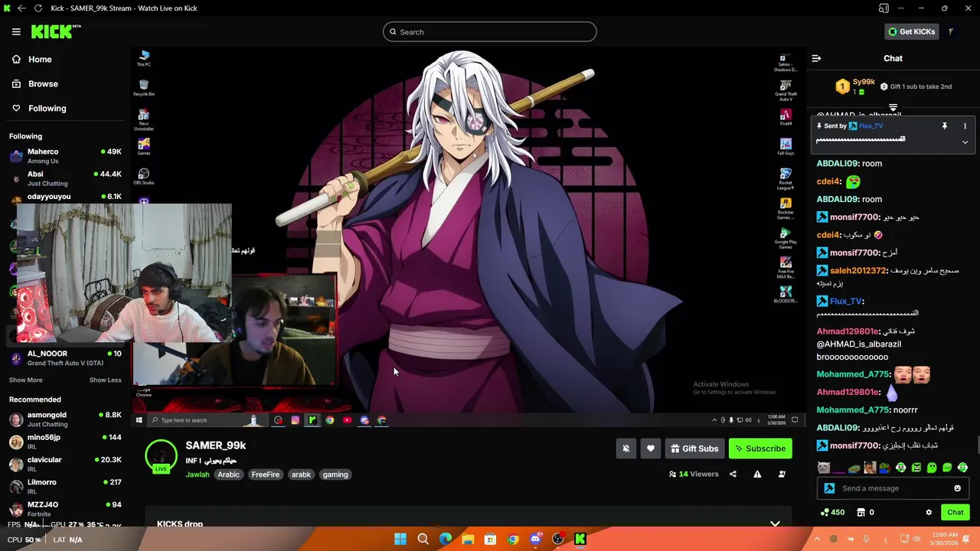Click the user icon near report
Screen dimensions: 980x551
coord(782,474)
